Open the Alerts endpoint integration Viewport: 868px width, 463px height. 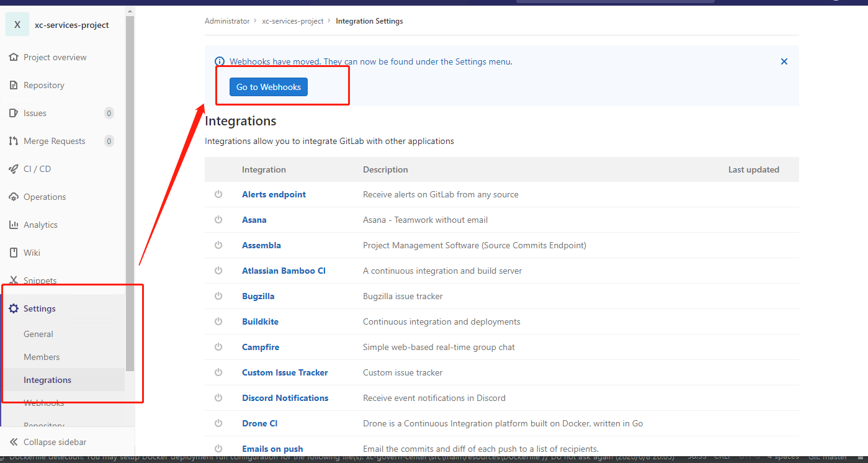pos(274,194)
